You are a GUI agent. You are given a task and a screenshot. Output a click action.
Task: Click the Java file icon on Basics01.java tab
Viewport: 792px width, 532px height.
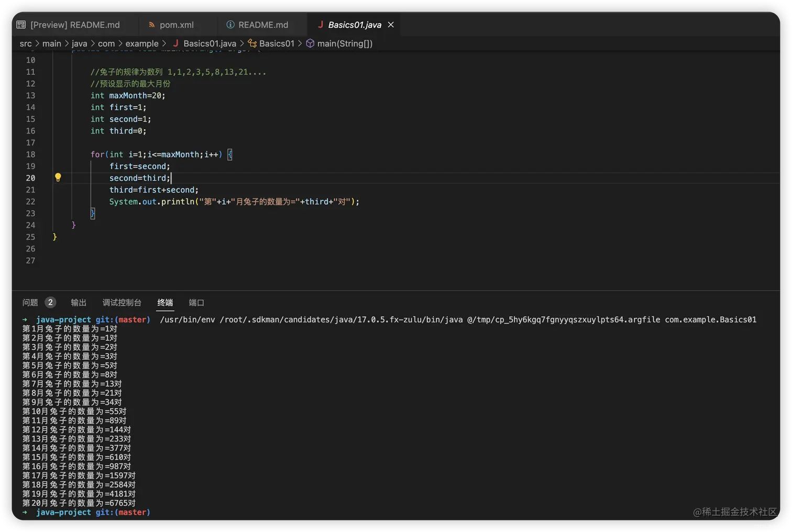coord(320,25)
